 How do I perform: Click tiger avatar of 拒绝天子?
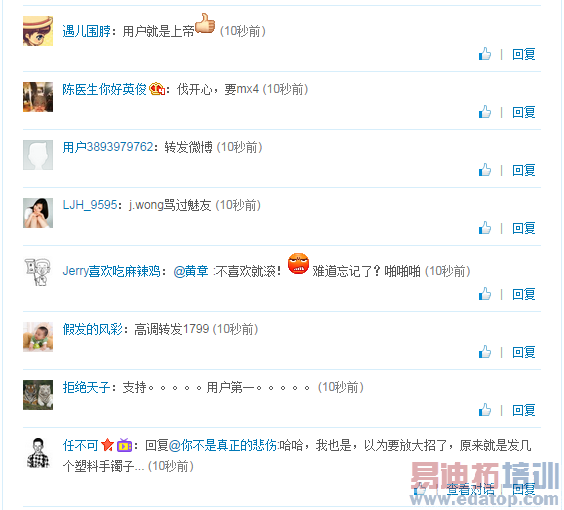[x=38, y=395]
